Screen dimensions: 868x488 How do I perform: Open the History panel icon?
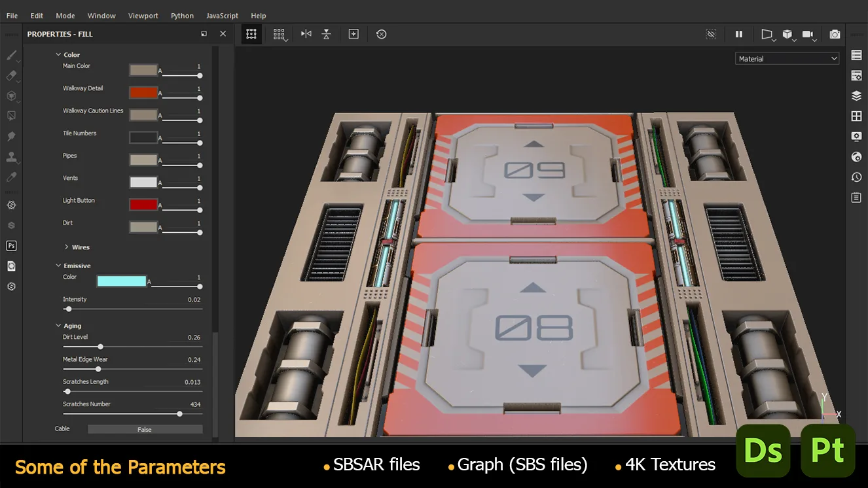(856, 177)
